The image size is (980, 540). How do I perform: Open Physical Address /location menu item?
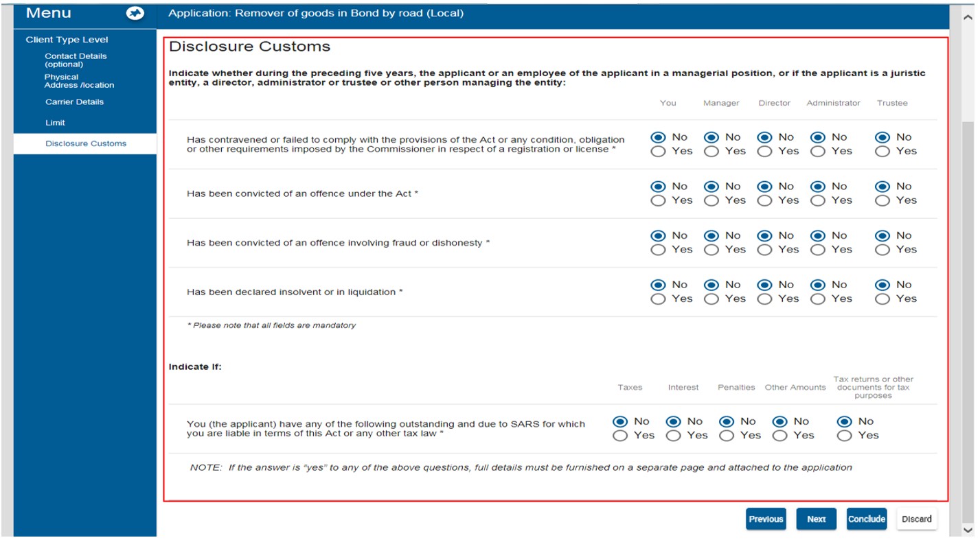[80, 81]
